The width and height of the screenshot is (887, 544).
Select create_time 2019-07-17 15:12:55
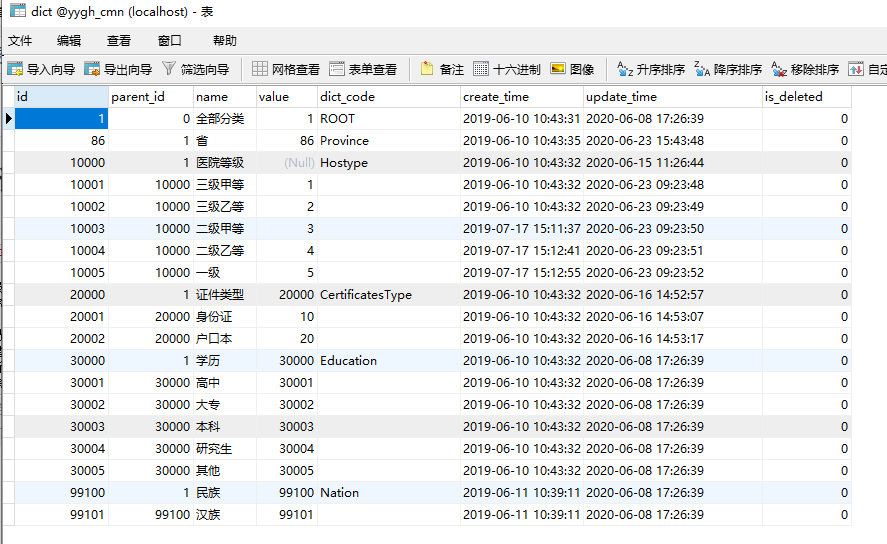522,273
